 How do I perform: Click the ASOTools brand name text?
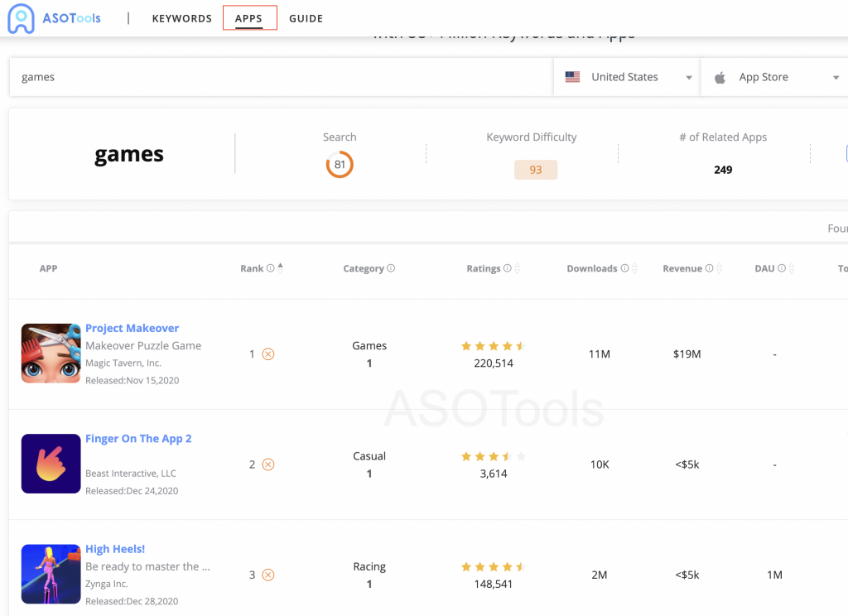pos(72,18)
